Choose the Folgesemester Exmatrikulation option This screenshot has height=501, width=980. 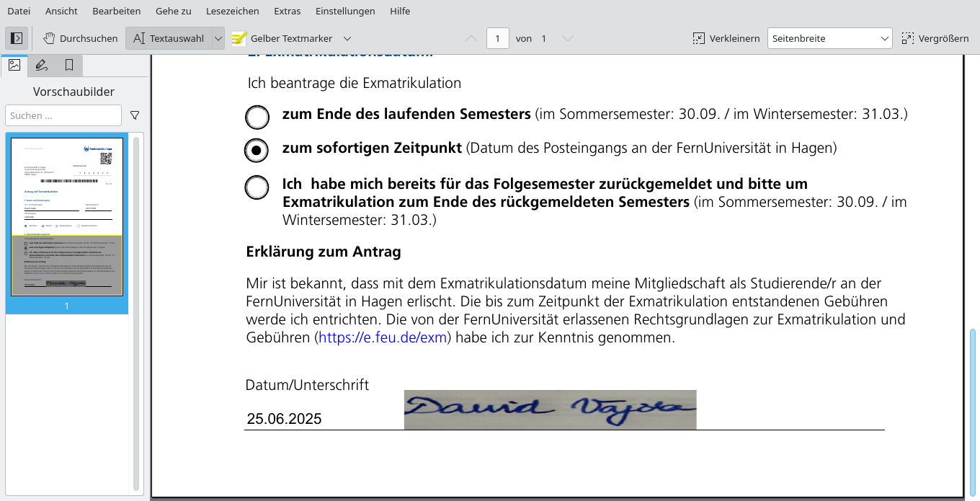click(x=257, y=187)
